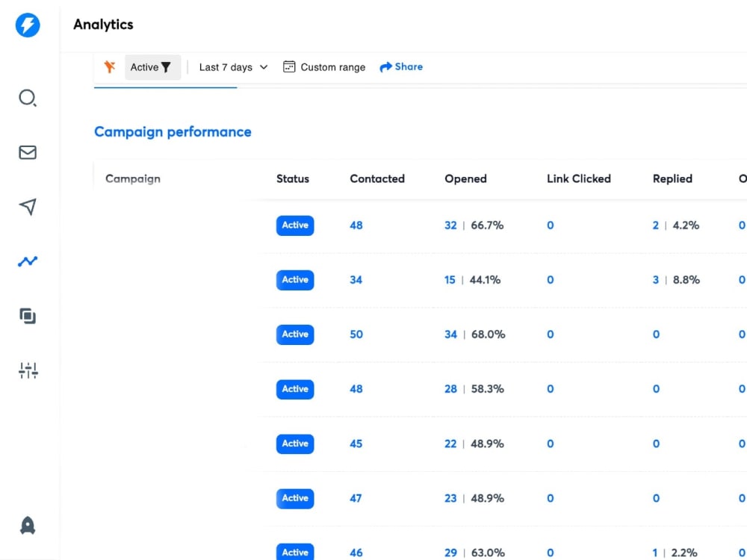Click the Contacted column header
This screenshot has width=747, height=560.
tap(377, 178)
